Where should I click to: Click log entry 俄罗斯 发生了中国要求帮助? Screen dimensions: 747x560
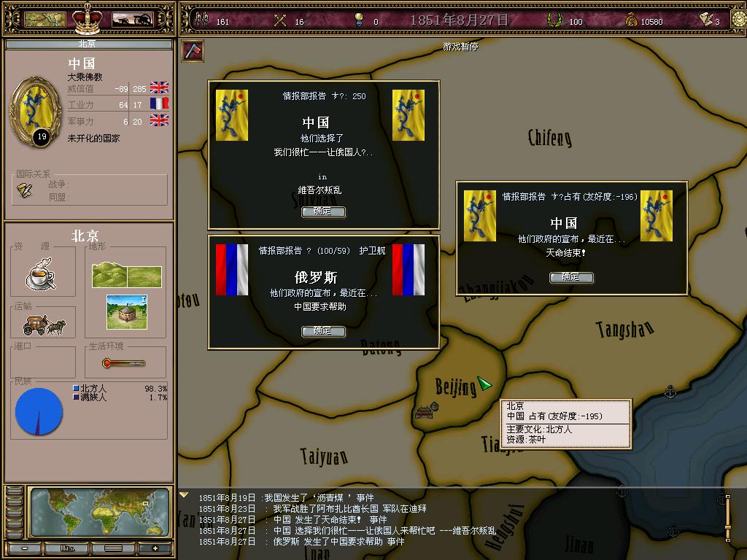pyautogui.click(x=301, y=542)
